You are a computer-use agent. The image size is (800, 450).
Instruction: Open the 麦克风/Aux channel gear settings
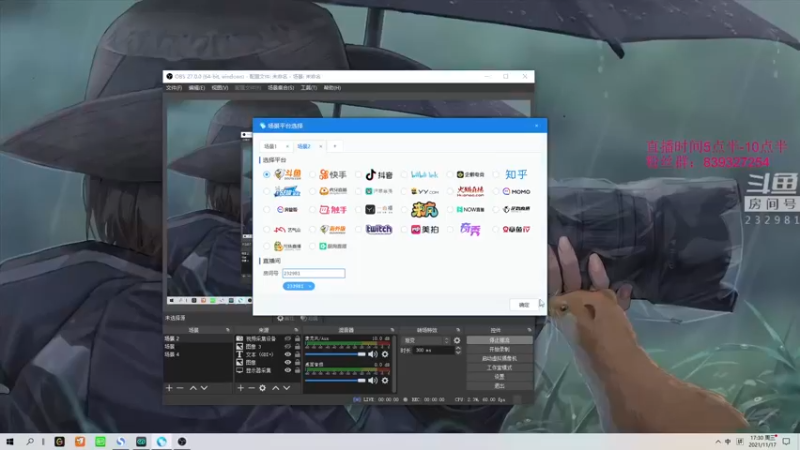pos(385,354)
